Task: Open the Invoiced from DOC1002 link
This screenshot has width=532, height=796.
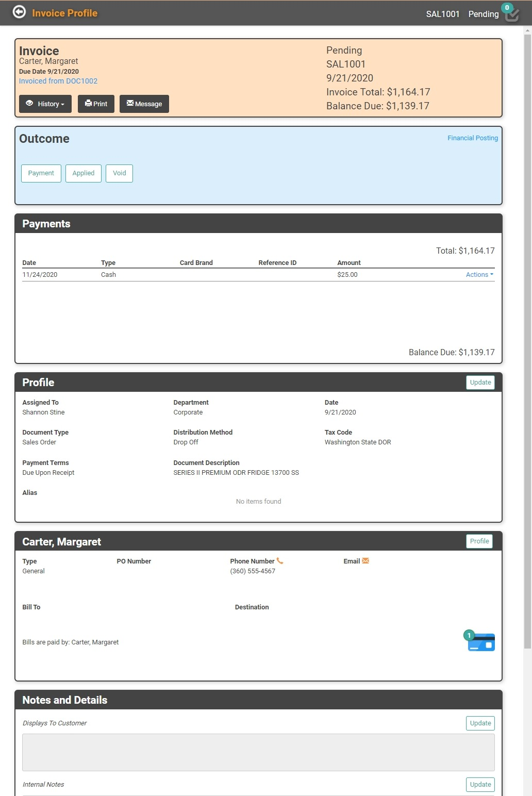Action: (58, 81)
